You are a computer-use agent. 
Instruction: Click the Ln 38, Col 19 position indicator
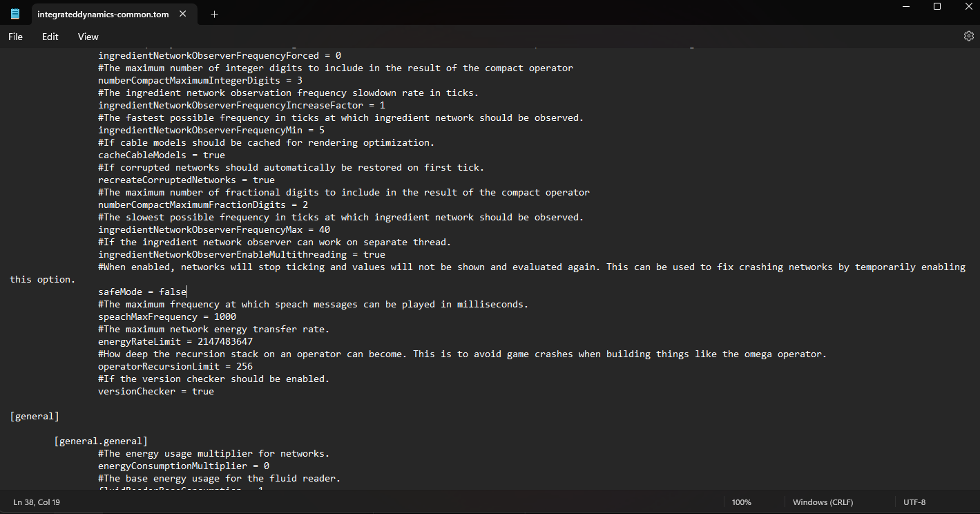pyautogui.click(x=36, y=502)
